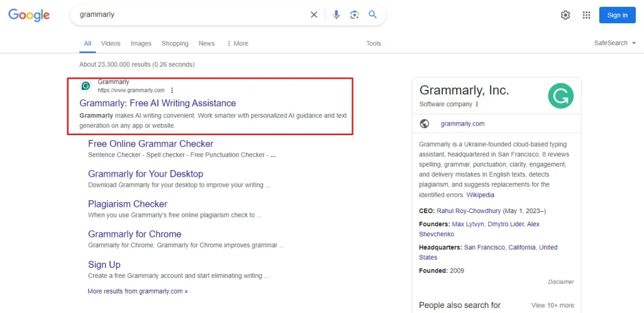The image size is (644, 313).
Task: Click in the search input field
Action: coord(191,14)
